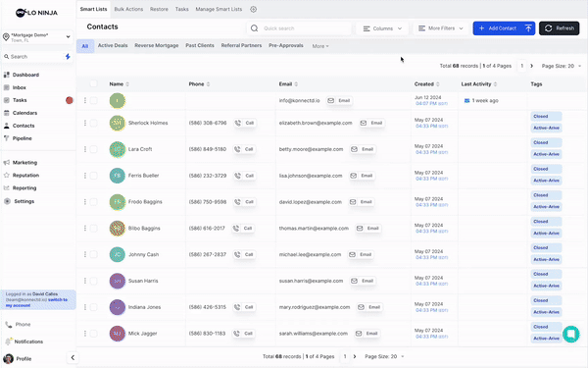Switch to the Restore tab

point(159,9)
